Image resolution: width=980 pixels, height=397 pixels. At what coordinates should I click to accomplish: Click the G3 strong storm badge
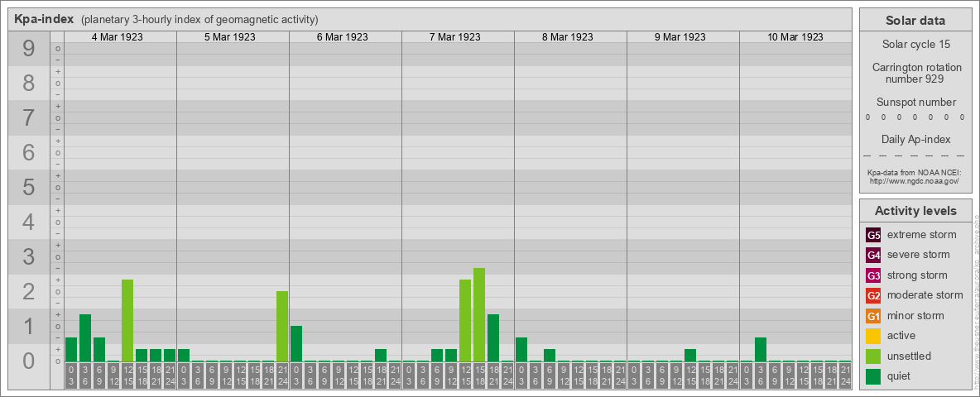click(x=873, y=275)
